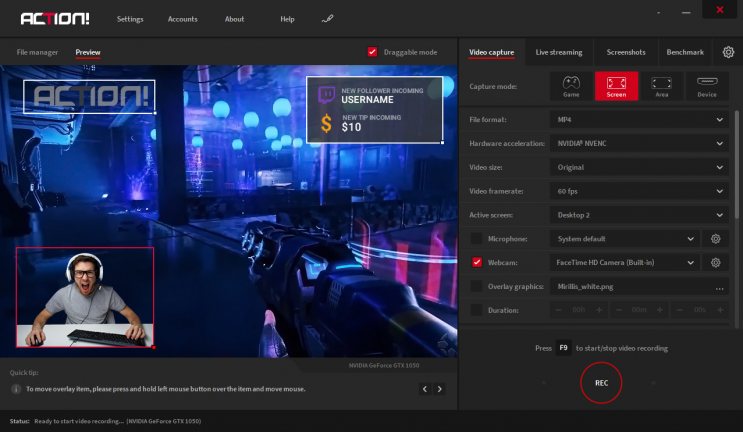Select Device capture mode icon
Viewport: 743px width, 432px height.
pyautogui.click(x=707, y=86)
